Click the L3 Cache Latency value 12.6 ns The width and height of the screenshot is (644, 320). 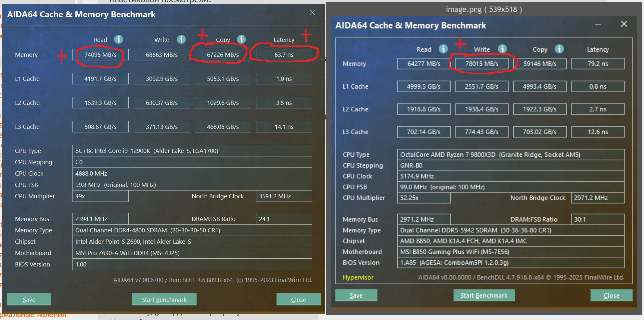click(598, 132)
